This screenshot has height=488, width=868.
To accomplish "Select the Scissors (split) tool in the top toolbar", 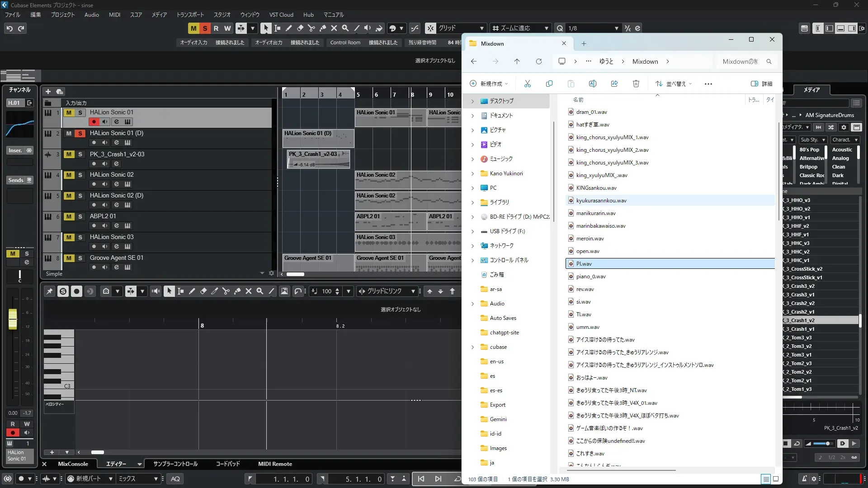I will 311,28.
